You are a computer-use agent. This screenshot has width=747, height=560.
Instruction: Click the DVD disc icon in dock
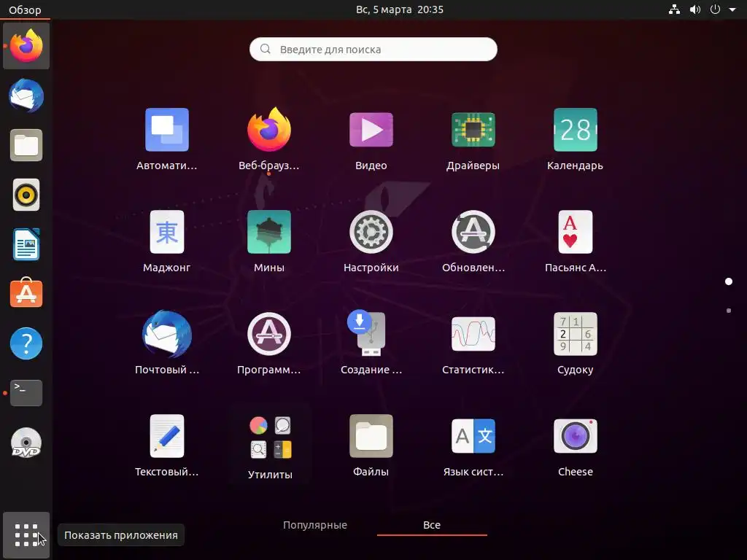(x=26, y=443)
